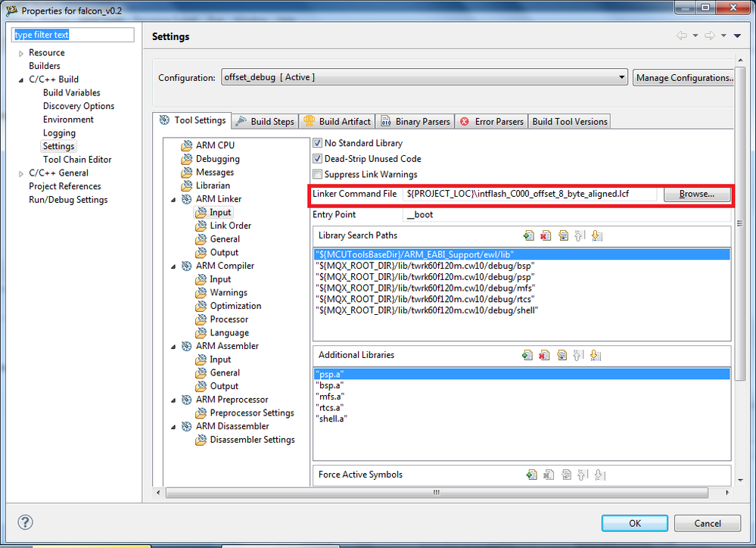
Task: Expand the Resource tree node
Action: (x=20, y=54)
